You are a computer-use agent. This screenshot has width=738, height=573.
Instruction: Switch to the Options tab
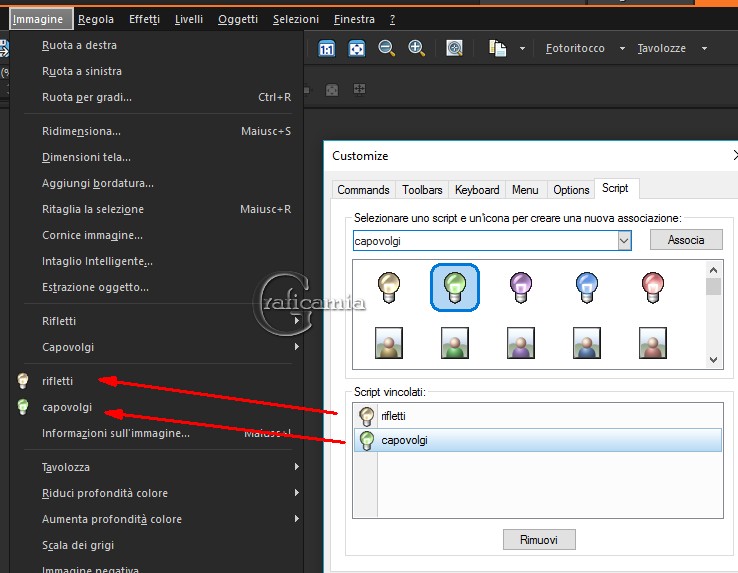tap(571, 190)
